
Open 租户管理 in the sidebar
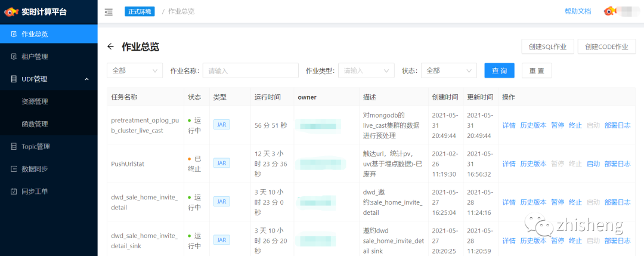coord(48,56)
